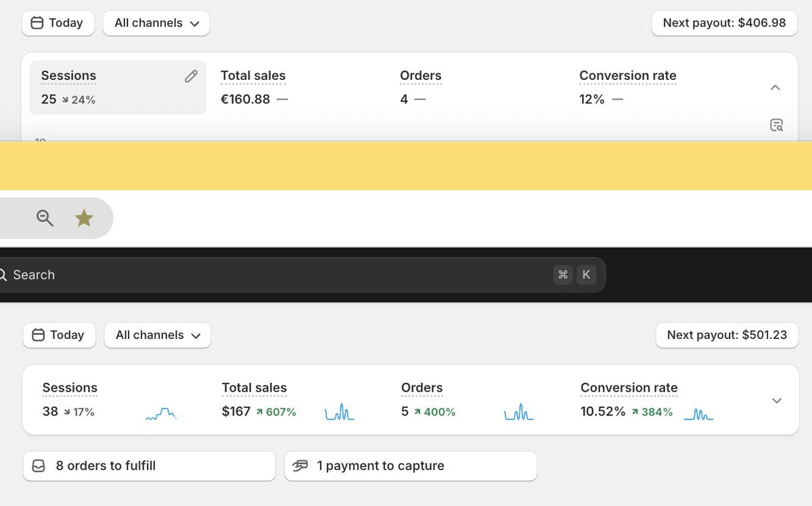
Task: Toggle the star favorite icon
Action: (x=84, y=218)
